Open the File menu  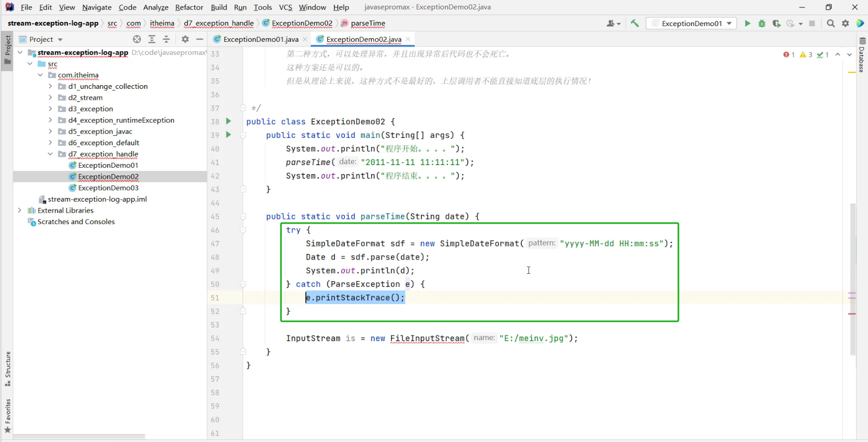coord(26,7)
